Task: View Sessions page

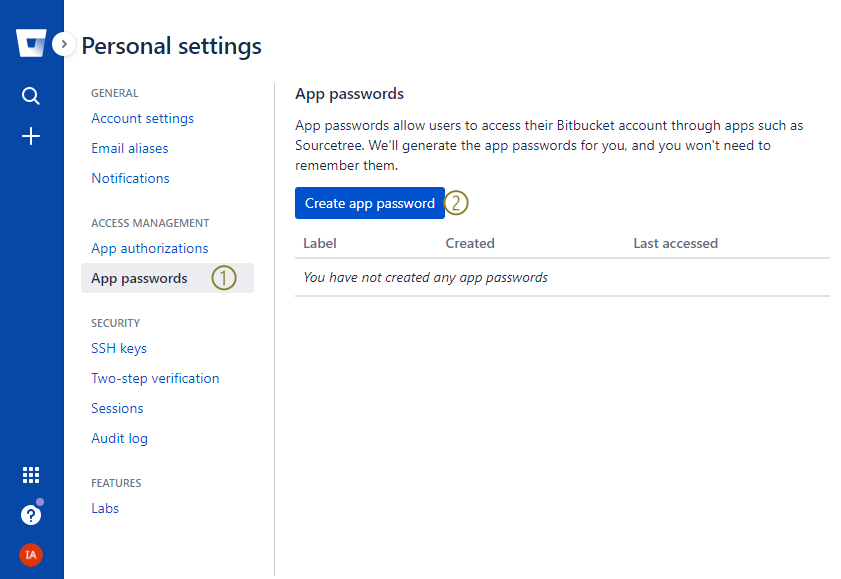Action: 117,409
